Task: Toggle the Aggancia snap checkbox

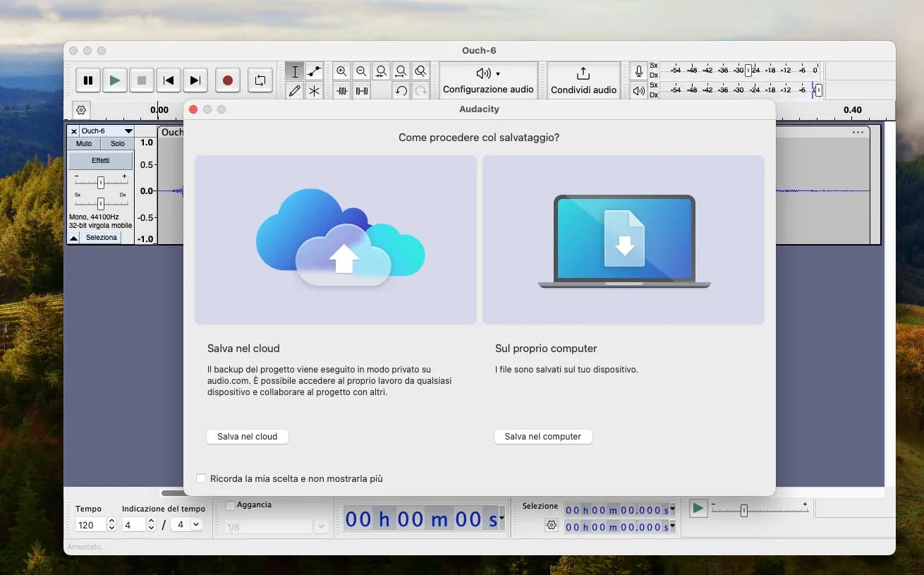Action: pos(231,505)
